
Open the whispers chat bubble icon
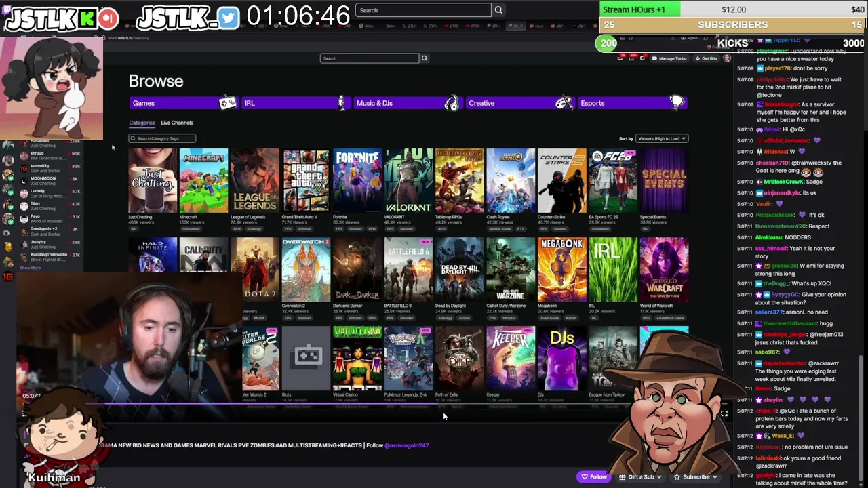pyautogui.click(x=642, y=58)
